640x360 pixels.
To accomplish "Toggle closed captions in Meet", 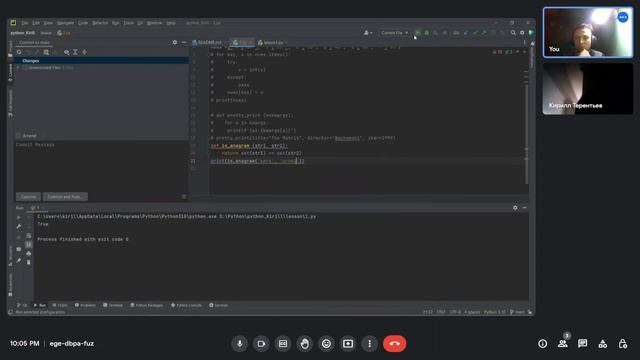I will (x=283, y=344).
